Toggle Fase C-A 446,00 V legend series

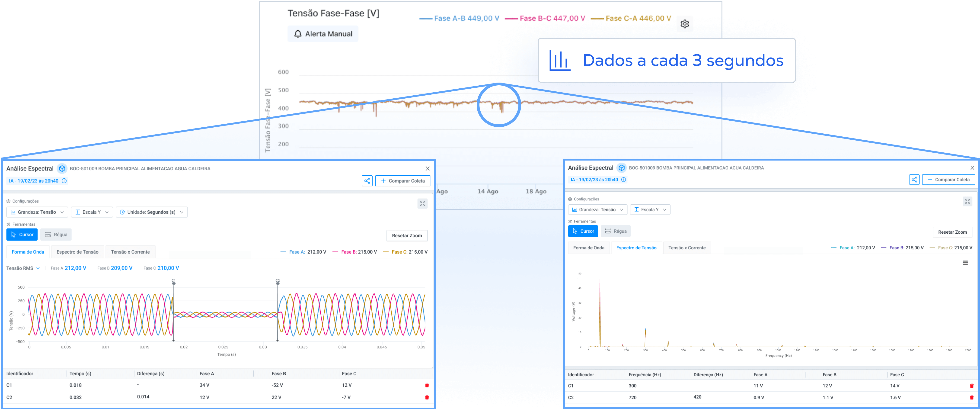click(631, 18)
